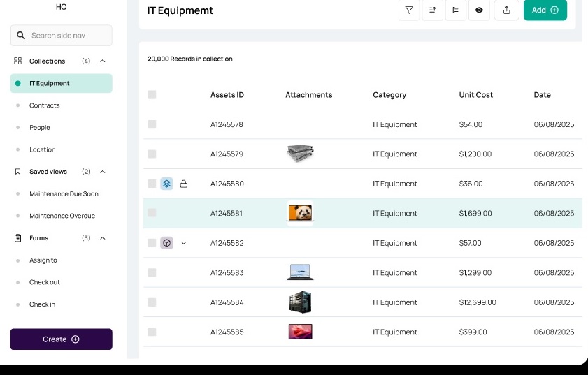Click the Assets ID column header

point(227,95)
